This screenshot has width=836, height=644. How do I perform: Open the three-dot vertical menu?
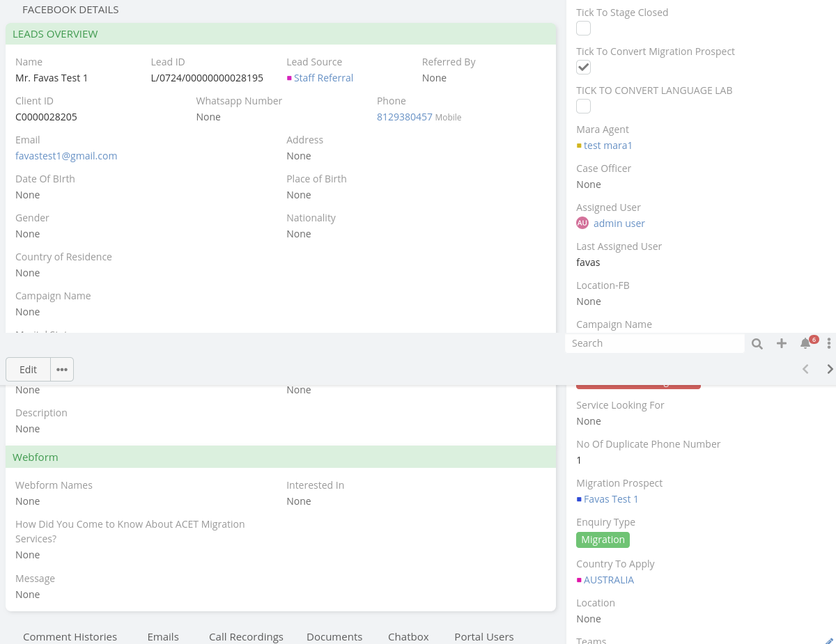point(828,343)
